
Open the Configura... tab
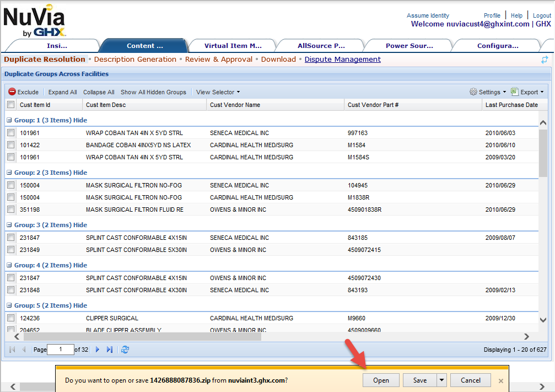click(x=498, y=46)
